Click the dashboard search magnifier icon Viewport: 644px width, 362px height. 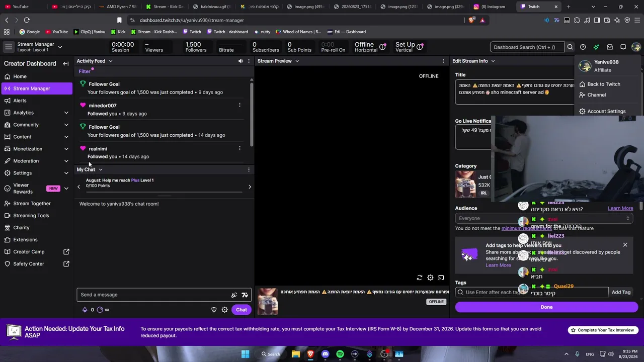[570, 47]
